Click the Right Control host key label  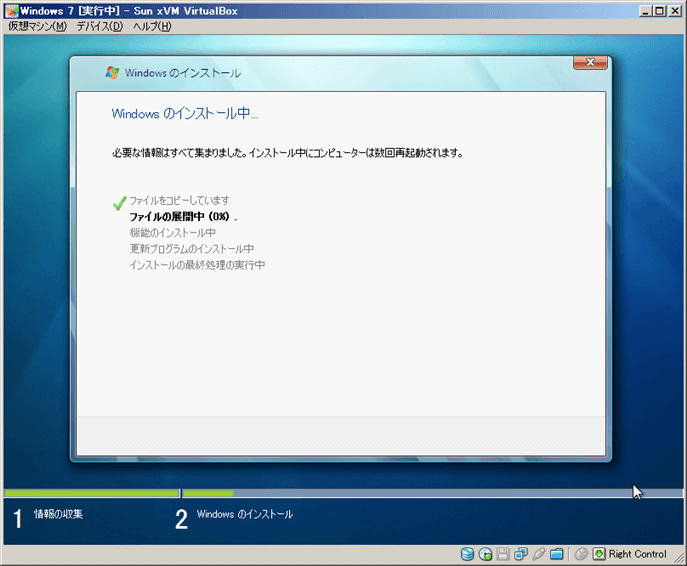click(637, 554)
